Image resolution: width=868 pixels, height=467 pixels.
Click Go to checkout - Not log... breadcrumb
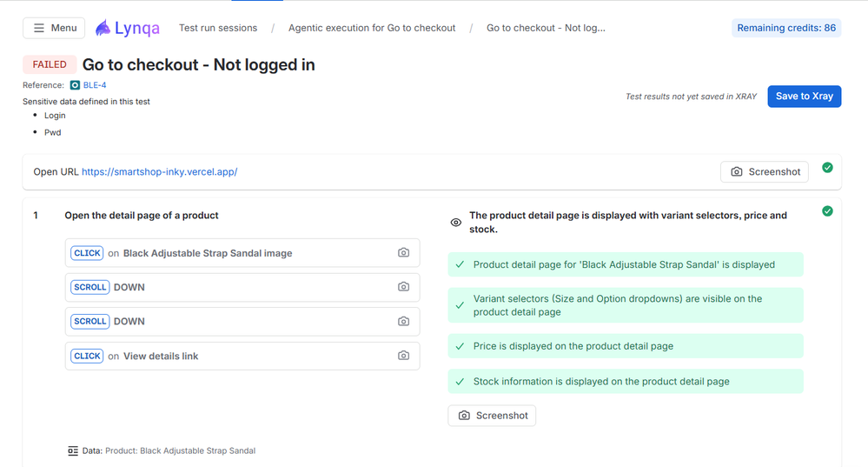[546, 28]
